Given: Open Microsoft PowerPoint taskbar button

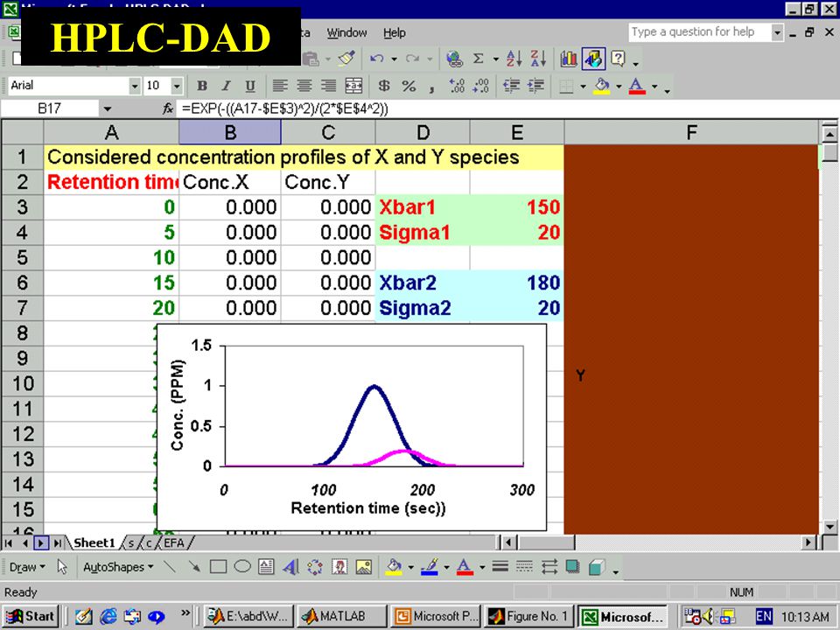Looking at the screenshot, I should pyautogui.click(x=436, y=617).
